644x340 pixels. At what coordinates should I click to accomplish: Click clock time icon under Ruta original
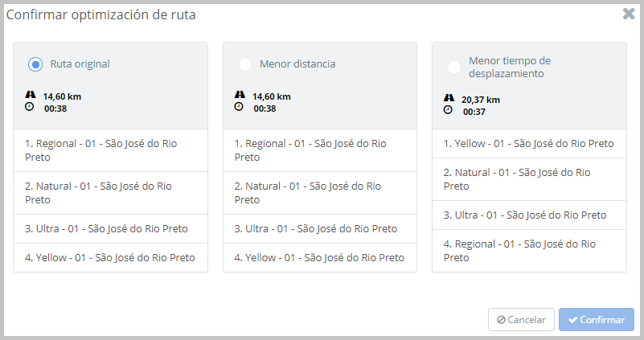point(30,106)
